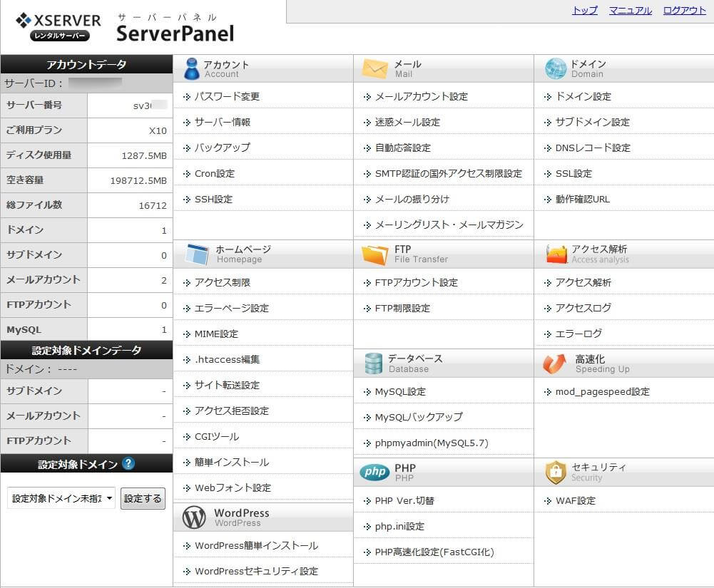Click the Database category cylinder icon

(x=373, y=363)
